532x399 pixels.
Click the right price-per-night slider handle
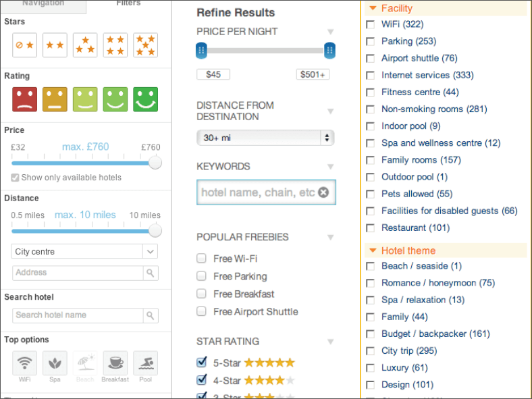click(x=329, y=50)
